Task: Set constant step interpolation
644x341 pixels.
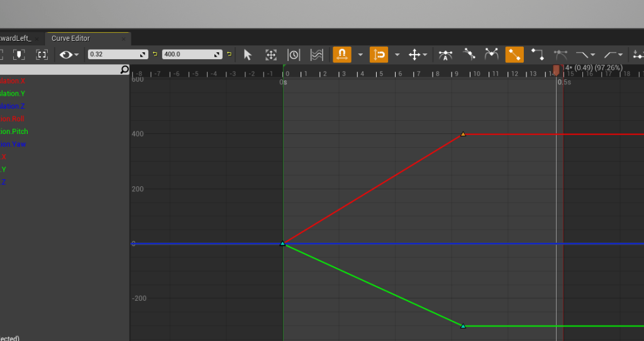Action: pos(537,55)
